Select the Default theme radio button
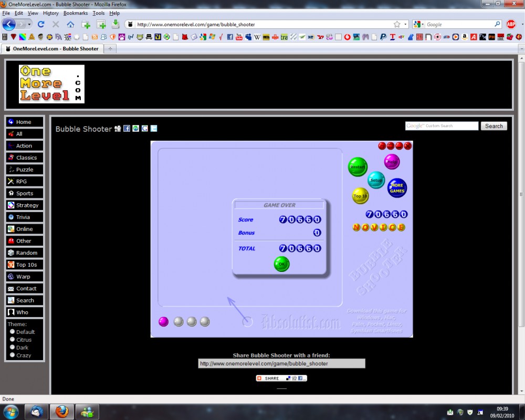Viewport: 525px width, 420px height. tap(13, 332)
